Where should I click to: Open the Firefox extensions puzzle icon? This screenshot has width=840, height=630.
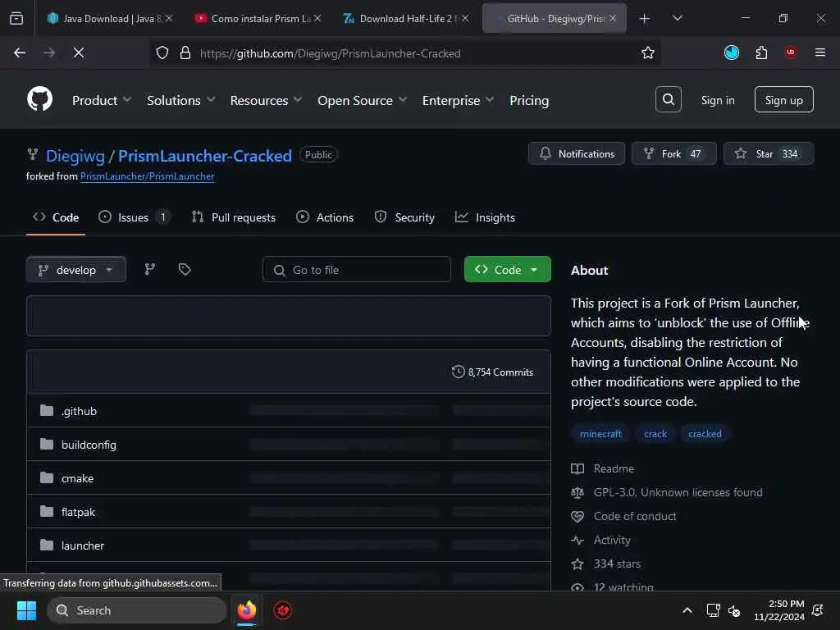coord(761,52)
